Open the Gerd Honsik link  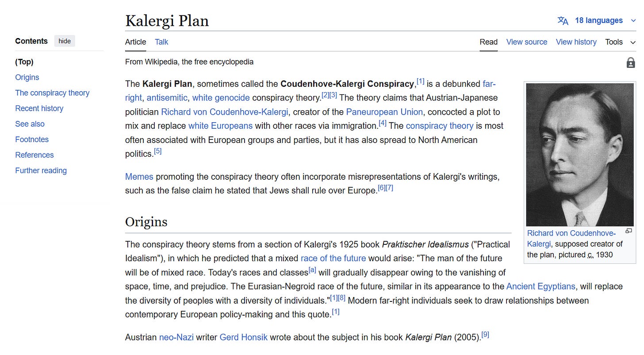pos(244,337)
